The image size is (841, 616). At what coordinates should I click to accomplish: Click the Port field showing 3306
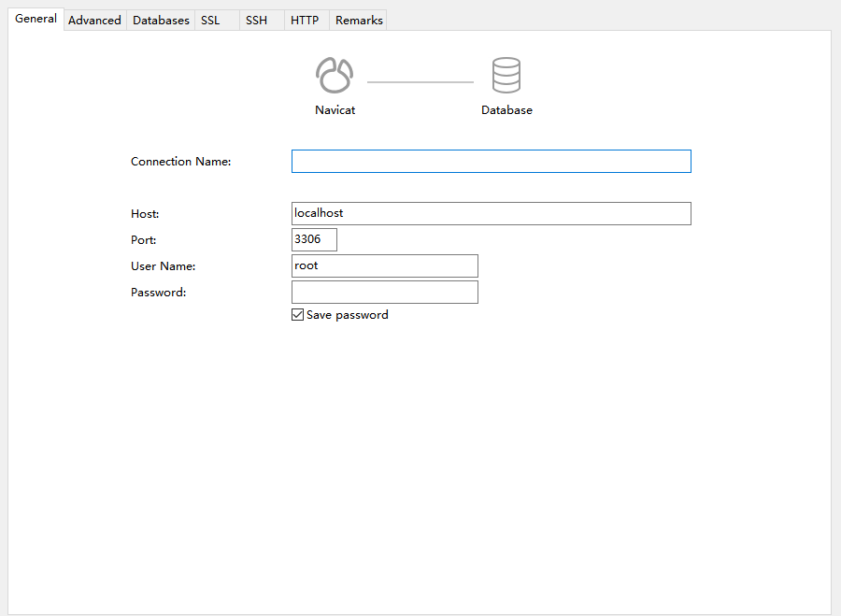[314, 240]
